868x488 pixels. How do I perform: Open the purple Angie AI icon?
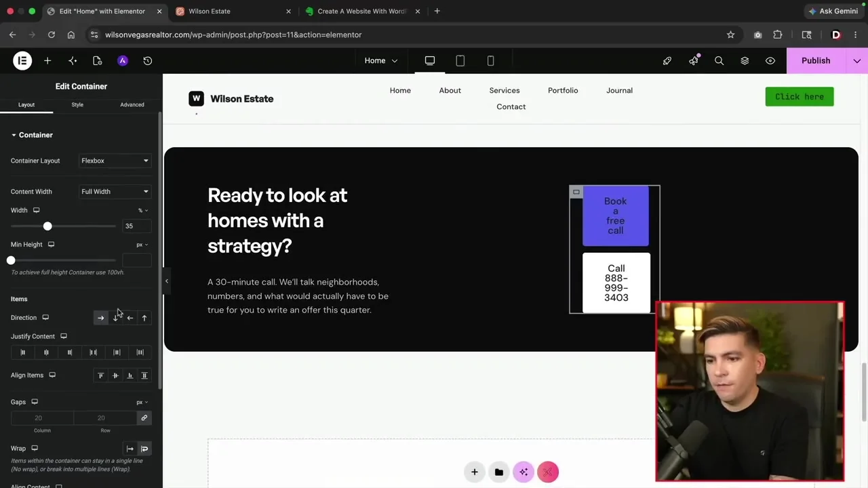pos(123,61)
